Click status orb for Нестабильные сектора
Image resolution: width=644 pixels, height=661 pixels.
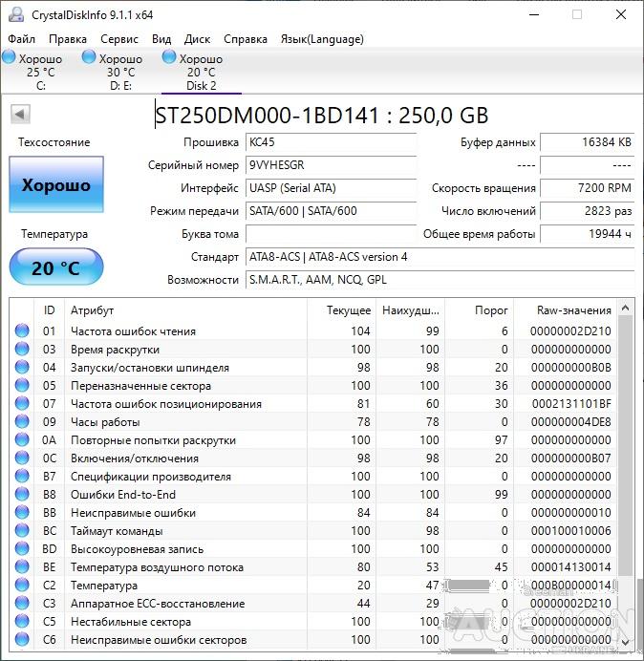(22, 621)
